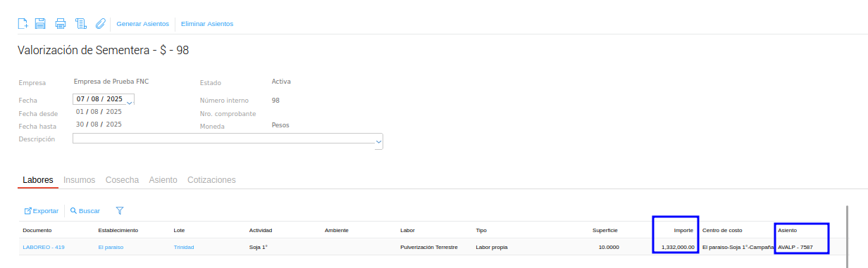Click the Labor column header
This screenshot has width=868, height=268.
pos(408,231)
